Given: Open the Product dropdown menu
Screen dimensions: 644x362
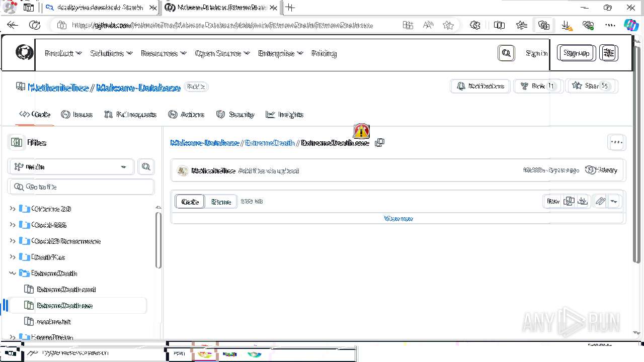Looking at the screenshot, I should [63, 53].
